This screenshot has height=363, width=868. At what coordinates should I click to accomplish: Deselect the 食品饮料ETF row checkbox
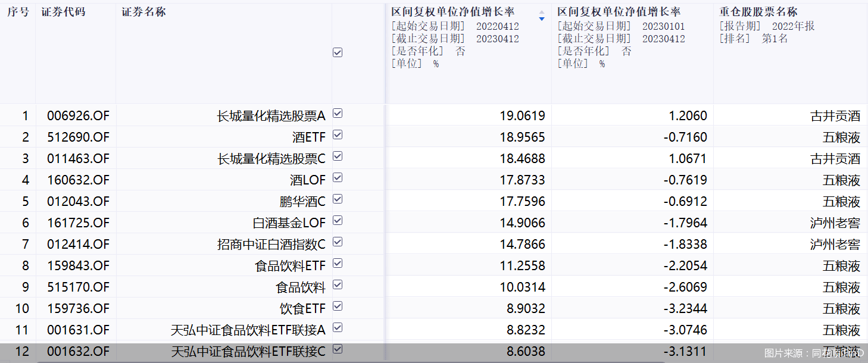(x=338, y=264)
